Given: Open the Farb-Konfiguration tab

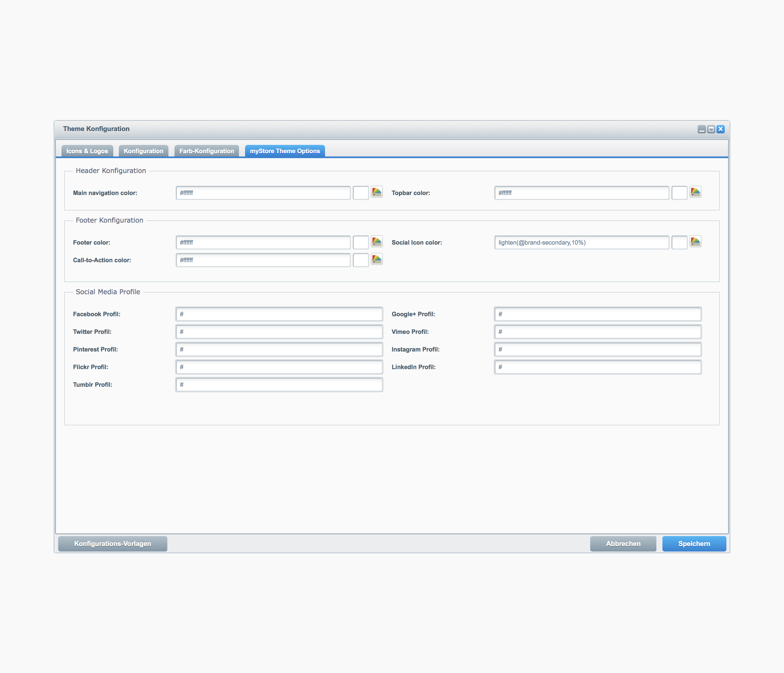Looking at the screenshot, I should click(206, 151).
